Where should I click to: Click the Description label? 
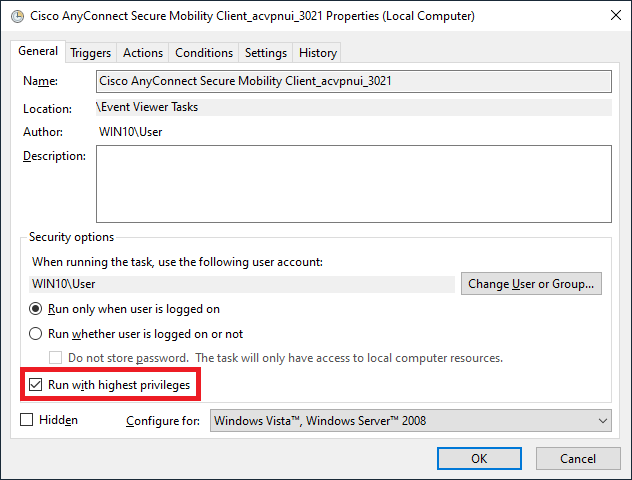tap(54, 156)
